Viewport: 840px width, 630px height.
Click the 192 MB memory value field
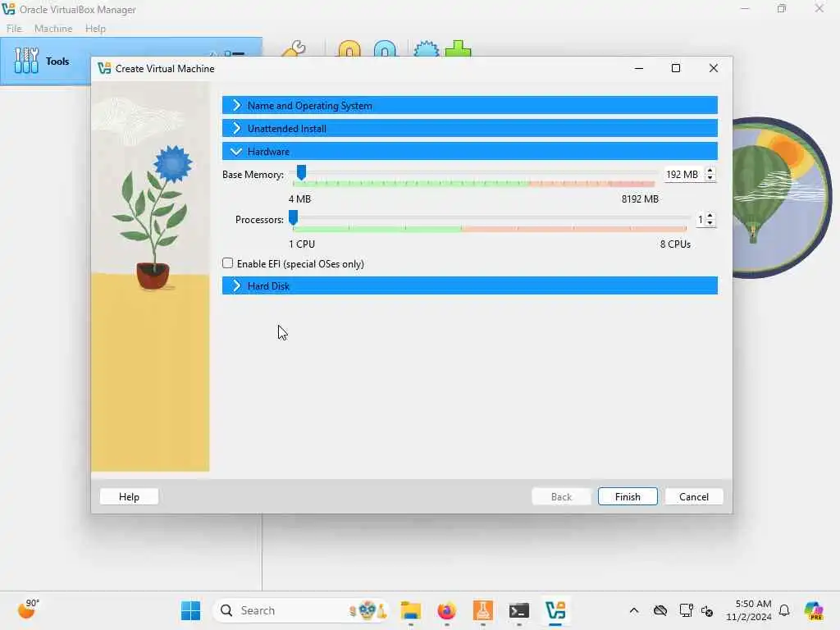pyautogui.click(x=685, y=175)
